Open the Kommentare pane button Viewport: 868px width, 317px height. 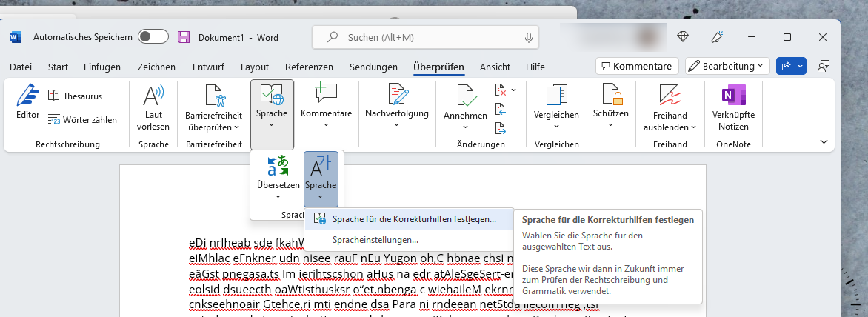(x=637, y=67)
